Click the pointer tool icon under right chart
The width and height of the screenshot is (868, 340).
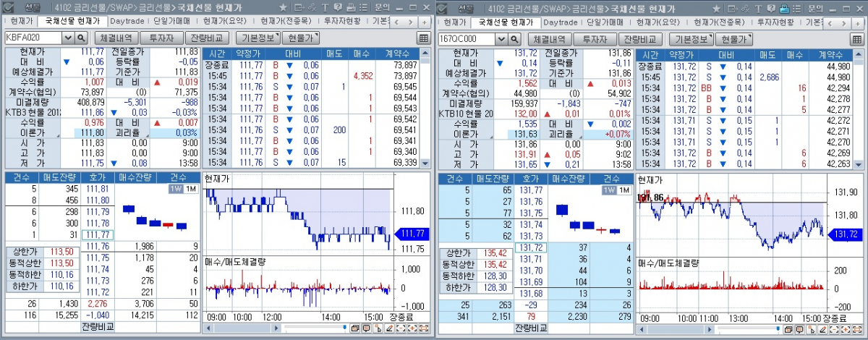tap(812, 329)
